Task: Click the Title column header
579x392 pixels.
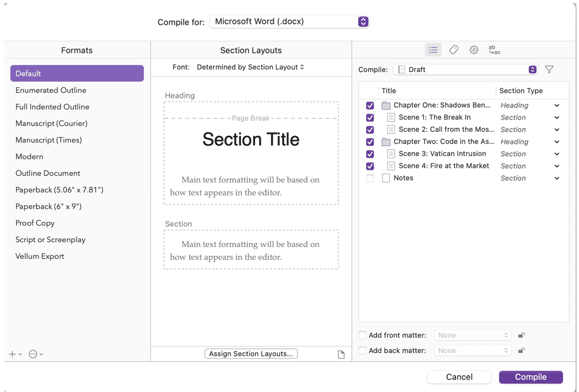Action: 436,90
